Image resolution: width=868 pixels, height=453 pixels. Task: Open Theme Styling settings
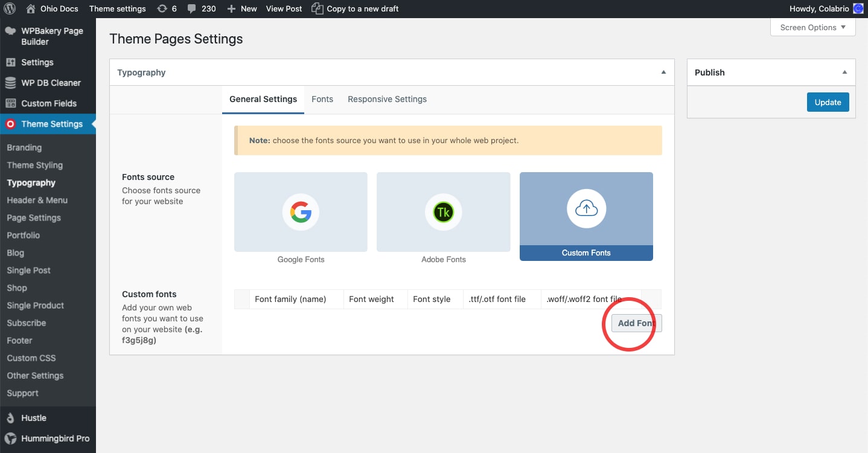pyautogui.click(x=34, y=165)
